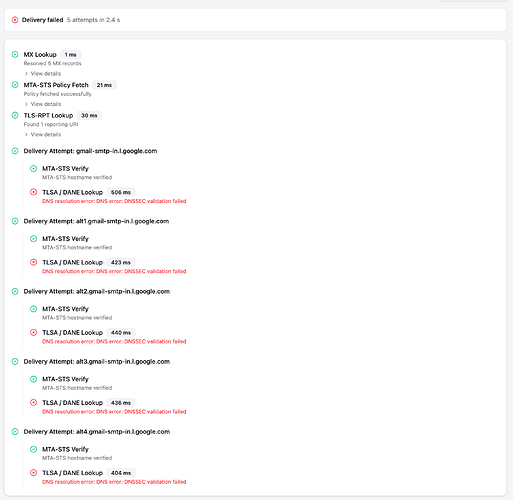Click MTA-STS Verify check icon under alt2 attempt
This screenshot has width=513, height=500.
pos(33,309)
